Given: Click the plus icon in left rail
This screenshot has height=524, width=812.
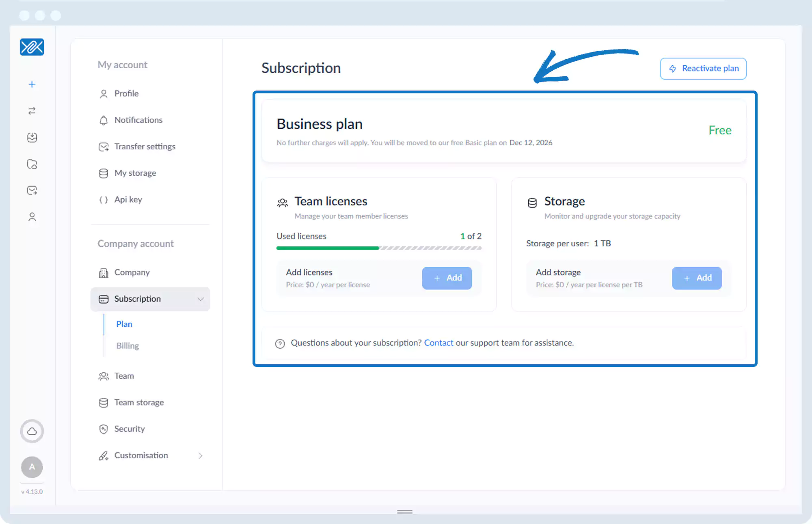Looking at the screenshot, I should pos(32,84).
